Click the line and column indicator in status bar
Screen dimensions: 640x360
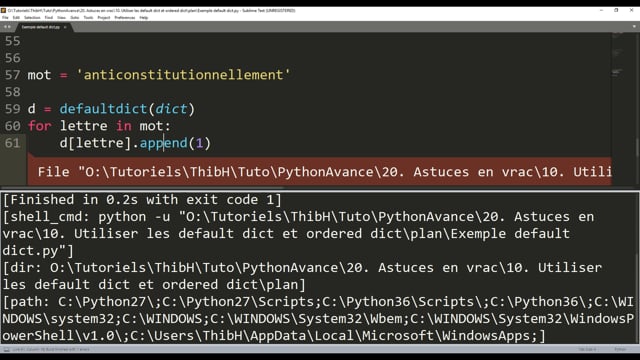pos(51,349)
